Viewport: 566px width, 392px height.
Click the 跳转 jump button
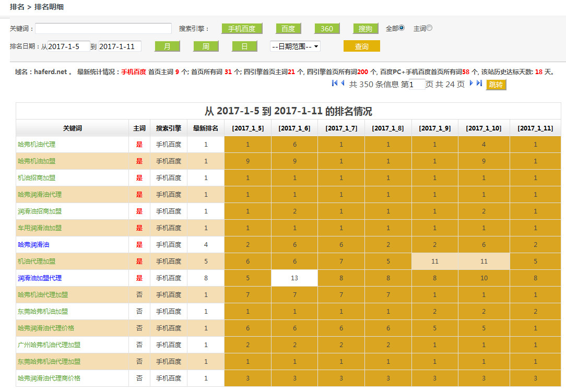tap(496, 85)
